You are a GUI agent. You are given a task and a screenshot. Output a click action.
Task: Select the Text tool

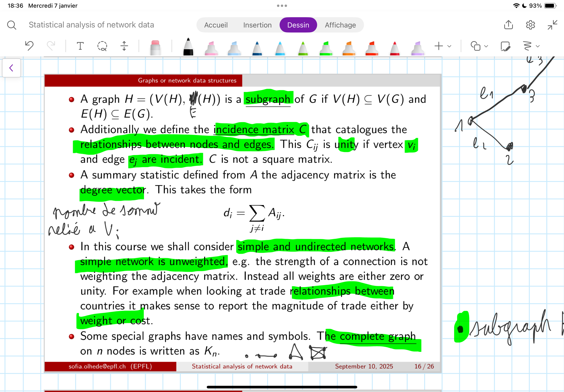pos(80,46)
